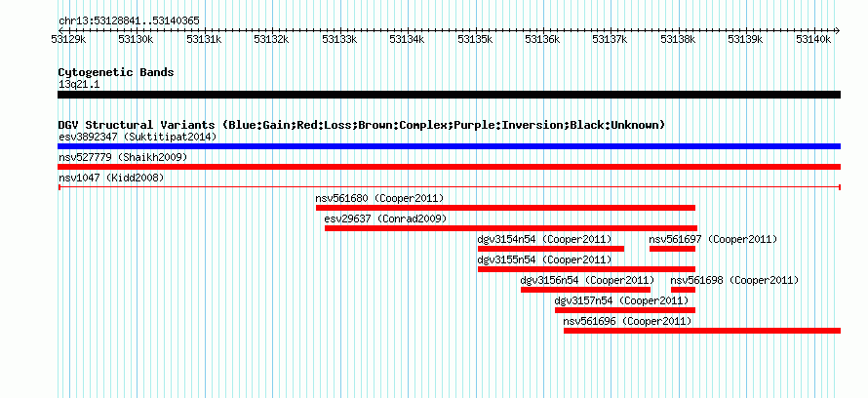Click the black 13q21.1 cytogenetic band bar
The image size is (868, 398).
[449, 95]
